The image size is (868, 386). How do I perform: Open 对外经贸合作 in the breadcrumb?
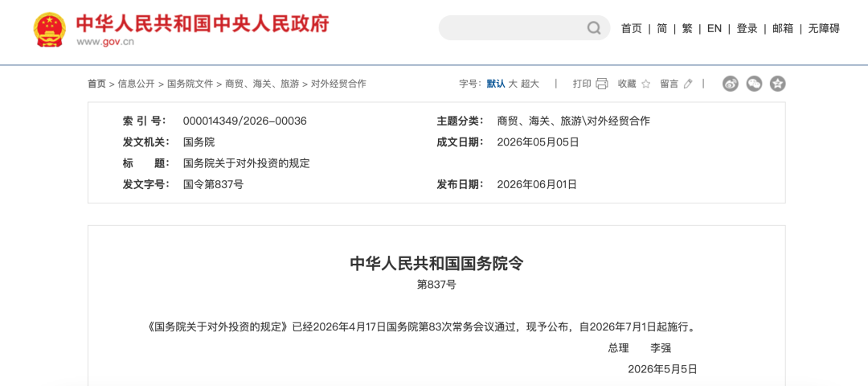(338, 84)
